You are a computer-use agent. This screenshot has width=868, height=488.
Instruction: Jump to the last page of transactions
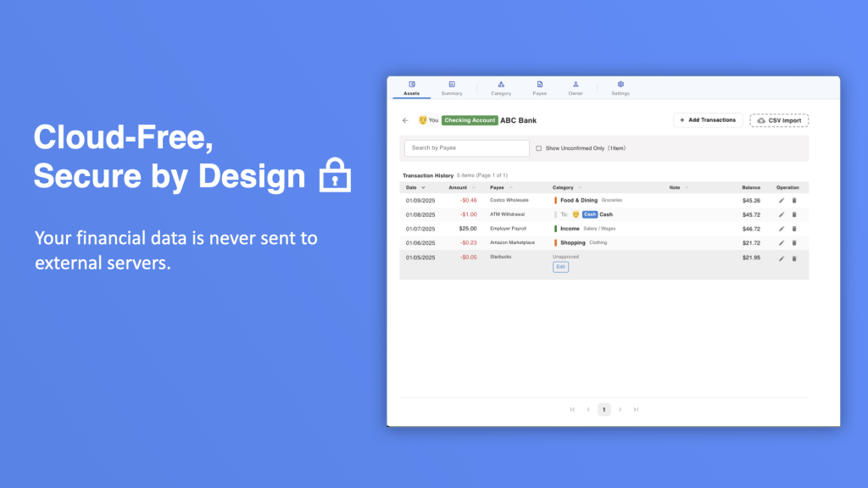[x=636, y=409]
